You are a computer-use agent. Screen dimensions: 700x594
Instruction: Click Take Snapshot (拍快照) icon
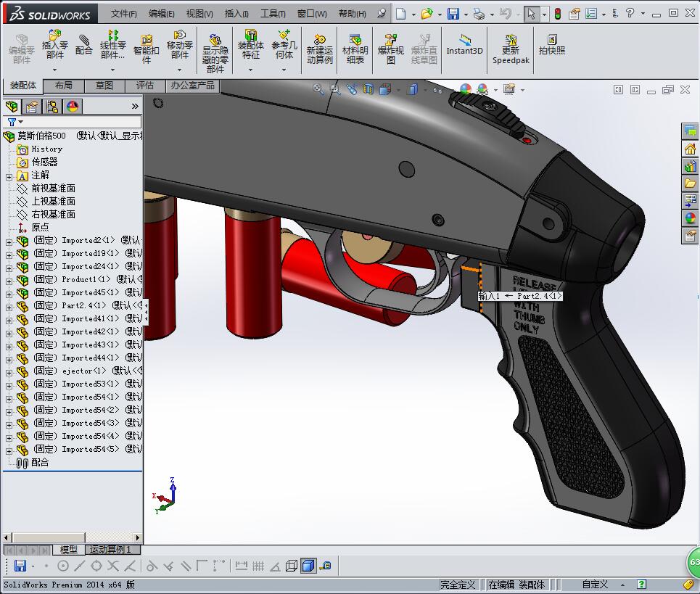pyautogui.click(x=552, y=44)
